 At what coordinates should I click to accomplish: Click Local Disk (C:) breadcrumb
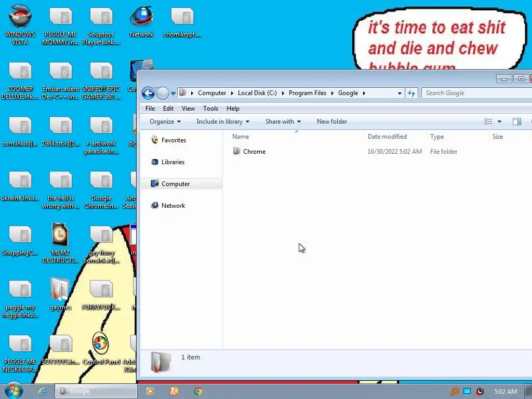pos(257,93)
